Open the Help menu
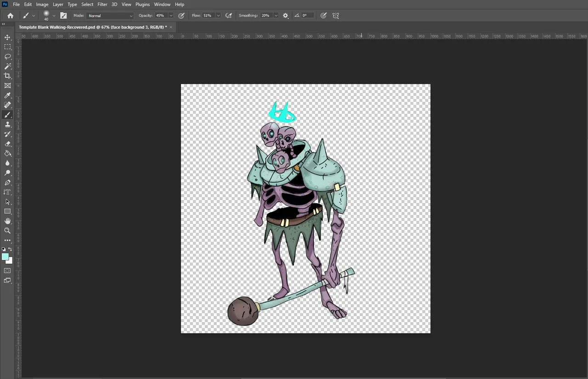Image resolution: width=588 pixels, height=379 pixels. (x=180, y=4)
